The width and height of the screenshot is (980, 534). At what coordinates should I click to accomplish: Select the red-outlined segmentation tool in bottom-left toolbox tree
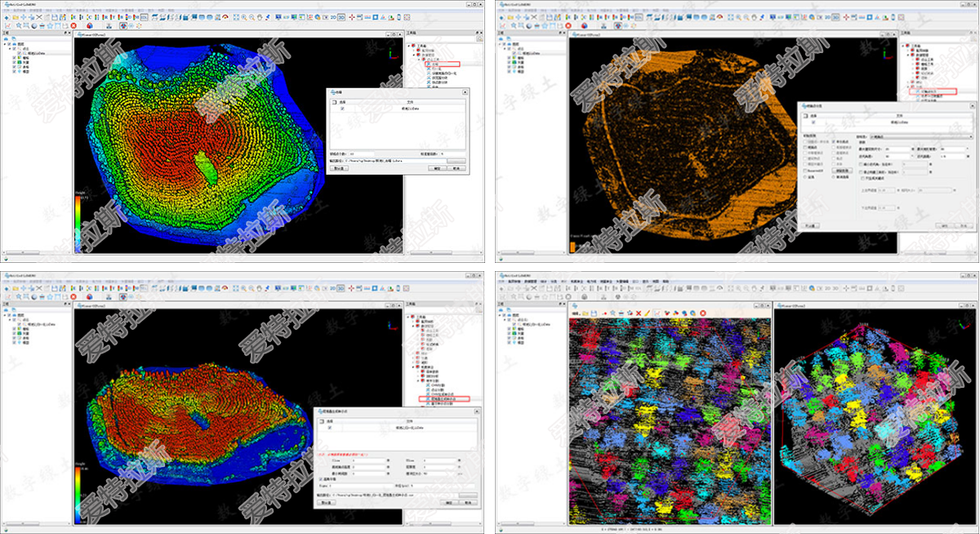pyautogui.click(x=443, y=398)
